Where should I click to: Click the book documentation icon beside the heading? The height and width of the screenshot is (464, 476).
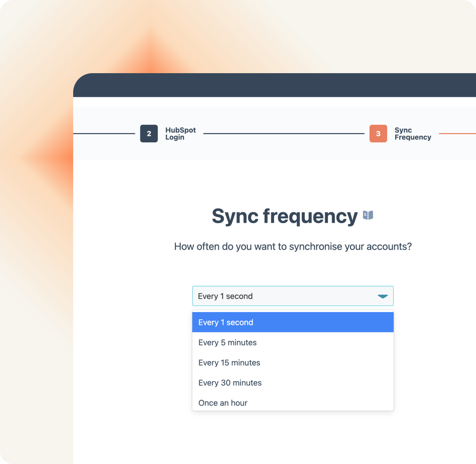368,216
